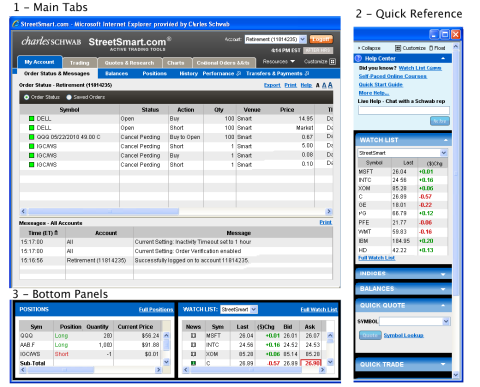Image resolution: width=480 pixels, height=387 pixels.
Task: Click pop-out icon next to Performance
Action: [239, 73]
